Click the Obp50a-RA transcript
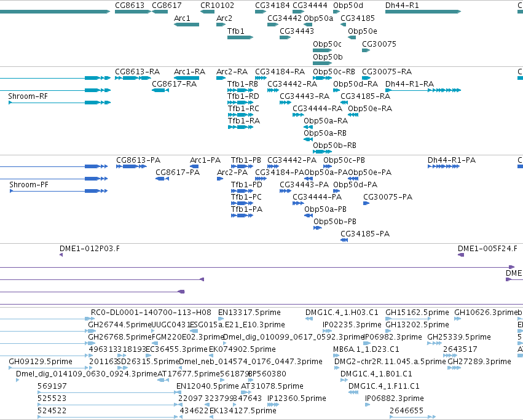 pos(308,127)
